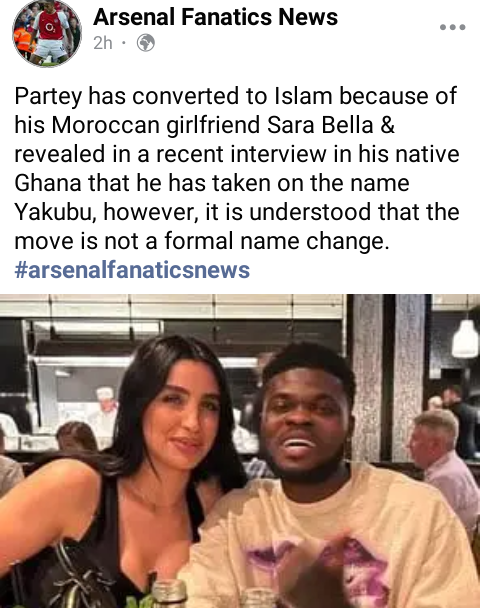Open the restaurant photo attached to post
Viewport: 480px width, 608px height.
click(240, 451)
